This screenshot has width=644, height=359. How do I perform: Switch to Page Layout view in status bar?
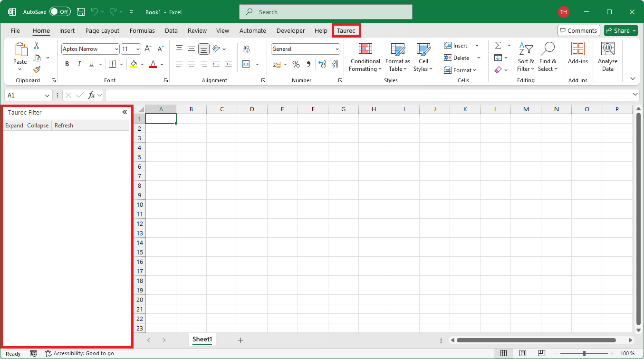click(523, 353)
